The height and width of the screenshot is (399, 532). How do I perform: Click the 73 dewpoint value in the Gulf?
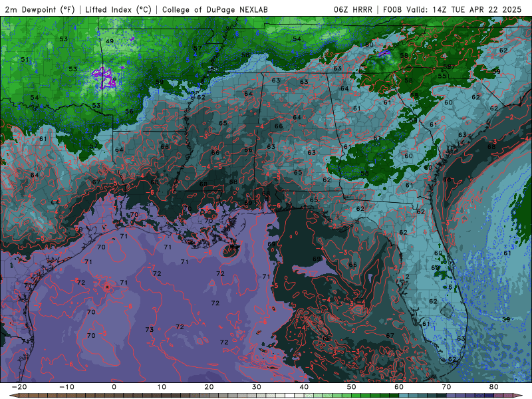point(149,329)
